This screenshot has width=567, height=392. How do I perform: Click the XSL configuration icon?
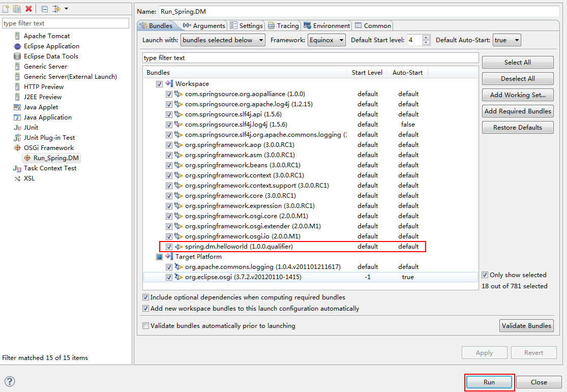pyautogui.click(x=17, y=178)
